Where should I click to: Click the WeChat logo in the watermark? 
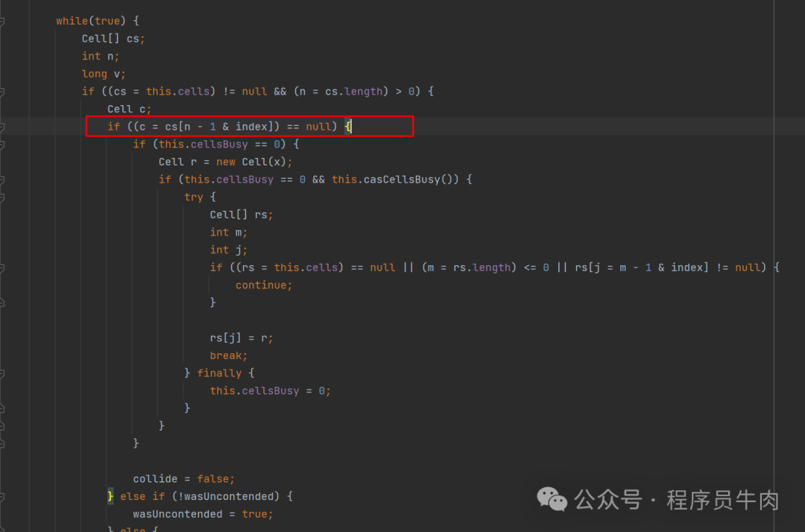[x=552, y=499]
